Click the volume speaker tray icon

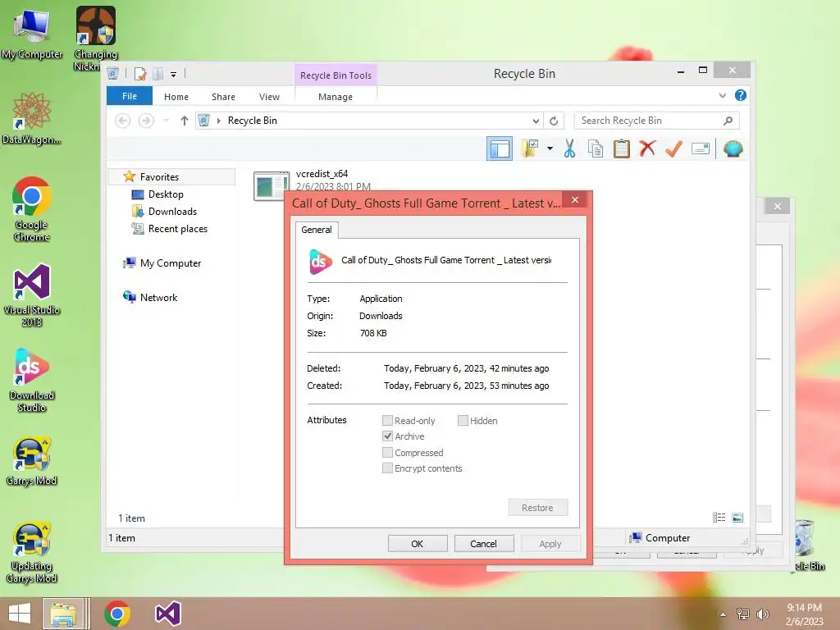click(x=762, y=614)
